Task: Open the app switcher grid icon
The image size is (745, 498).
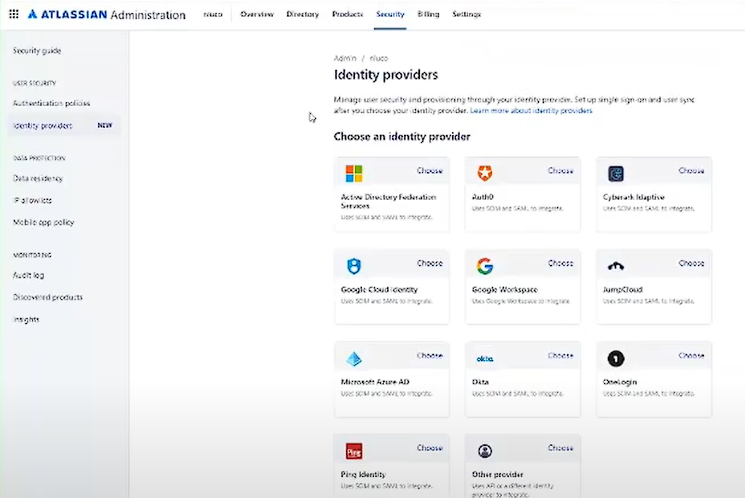Action: pyautogui.click(x=14, y=14)
